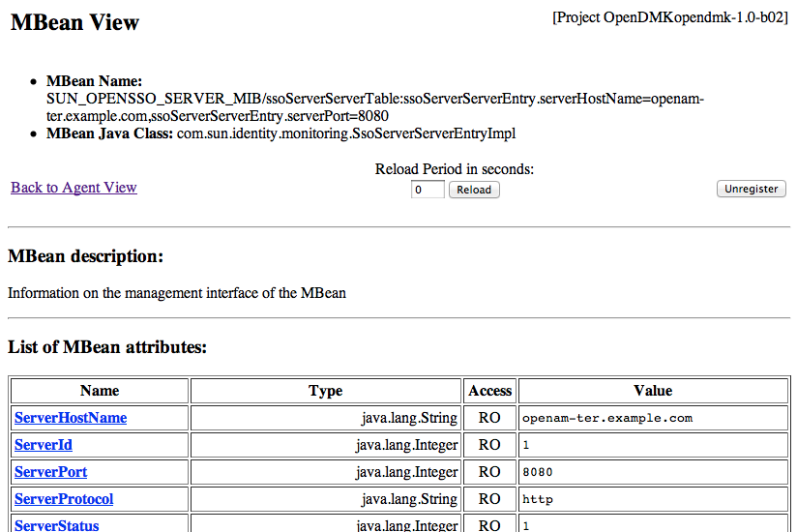This screenshot has width=797, height=532.
Task: Click the Project OpenDMK version text
Action: tap(670, 17)
